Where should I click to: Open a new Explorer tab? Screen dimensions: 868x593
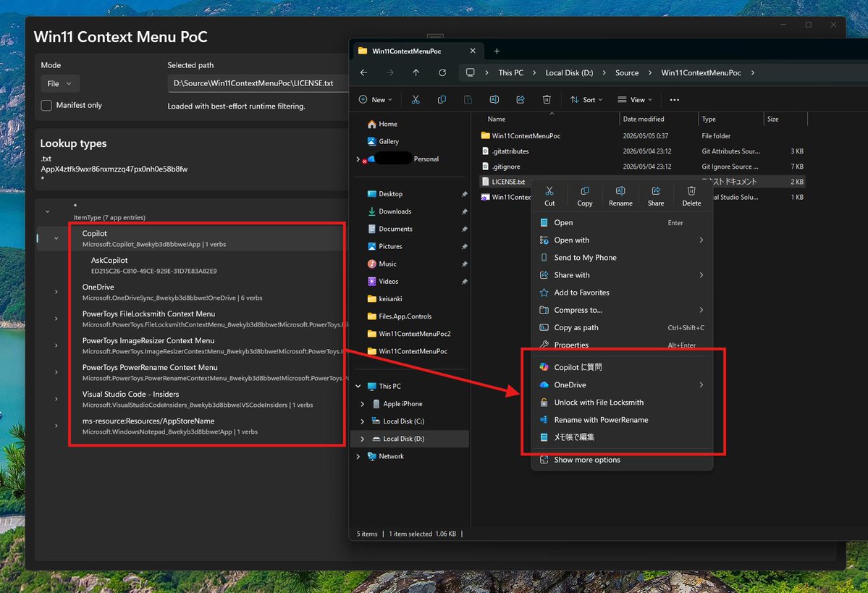[497, 51]
